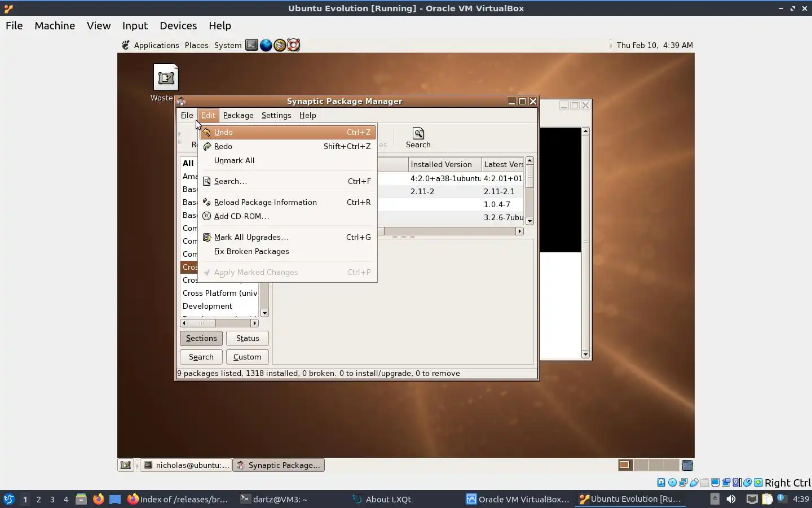This screenshot has width=812, height=508.
Task: Open the Waste desktop icon
Action: click(x=166, y=78)
